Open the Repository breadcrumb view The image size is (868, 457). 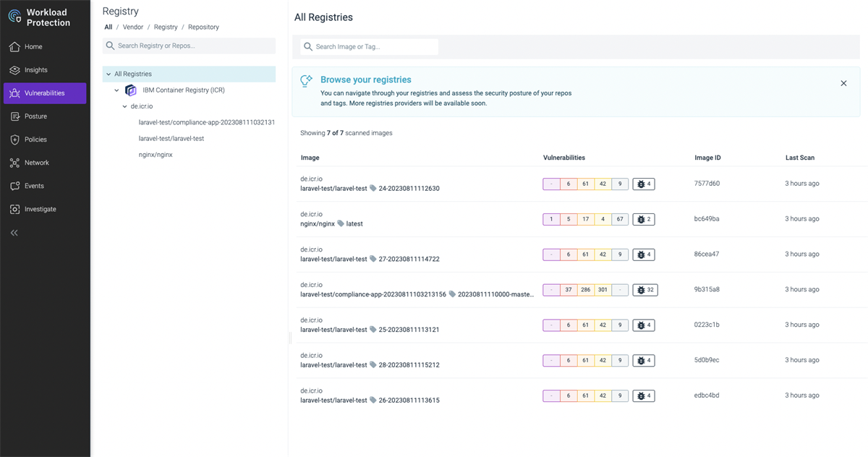click(203, 27)
